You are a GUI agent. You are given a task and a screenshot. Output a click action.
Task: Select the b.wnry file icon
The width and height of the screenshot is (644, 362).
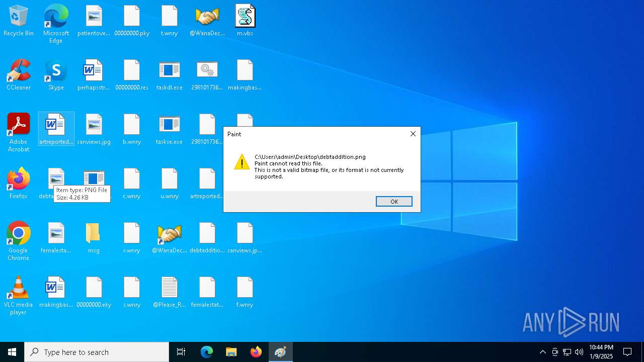pos(132,130)
